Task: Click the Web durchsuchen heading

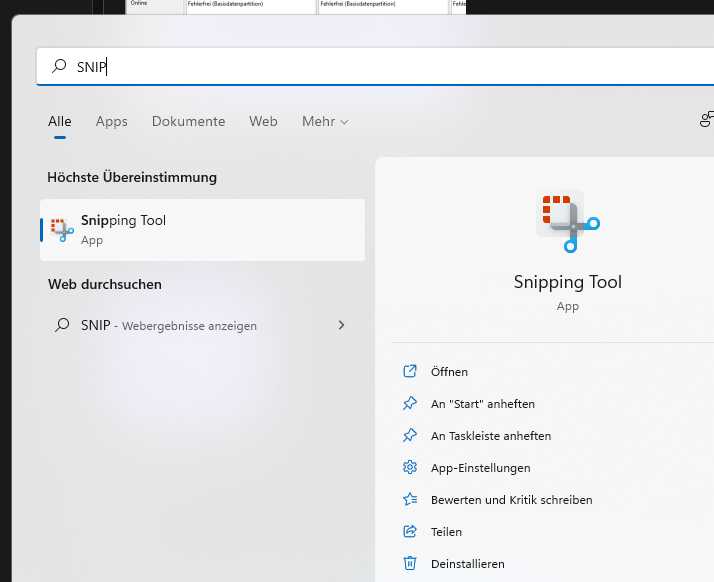Action: click(105, 284)
